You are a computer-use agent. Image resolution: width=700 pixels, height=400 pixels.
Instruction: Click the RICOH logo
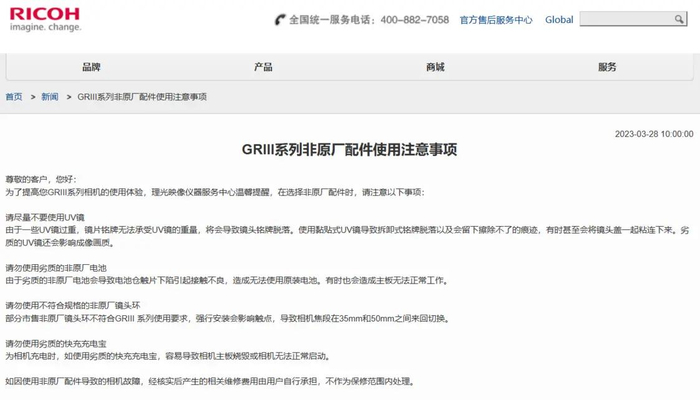click(45, 14)
